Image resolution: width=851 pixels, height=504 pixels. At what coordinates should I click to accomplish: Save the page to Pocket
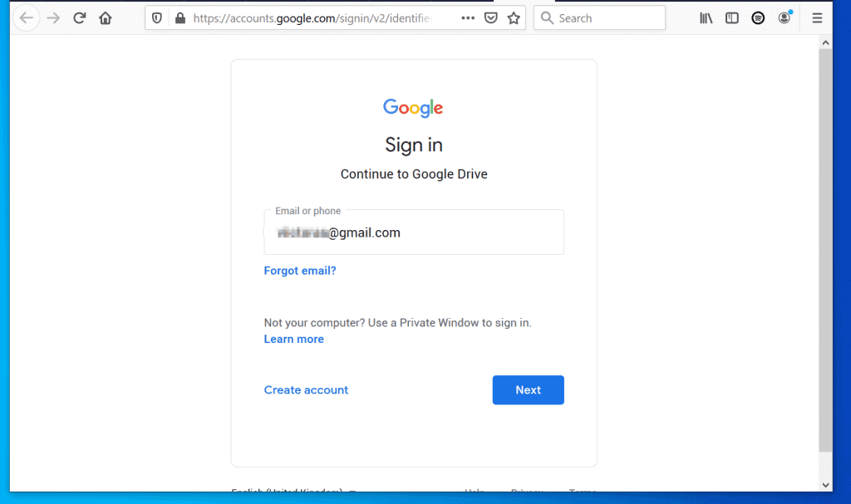(490, 18)
